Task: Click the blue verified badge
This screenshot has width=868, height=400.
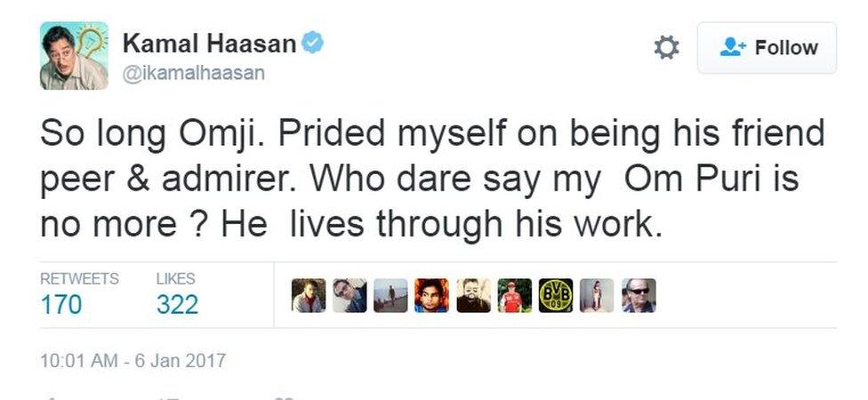Action: [x=312, y=42]
